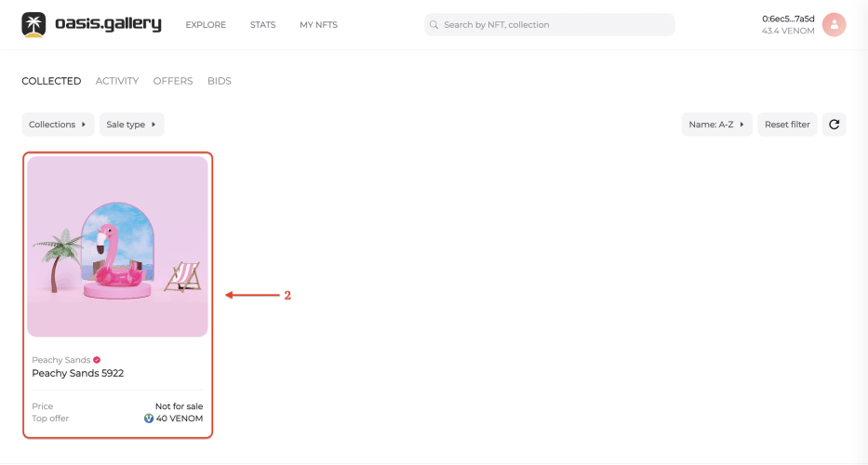Click the Price label in the NFT card
The height and width of the screenshot is (465, 868).
[x=43, y=406]
